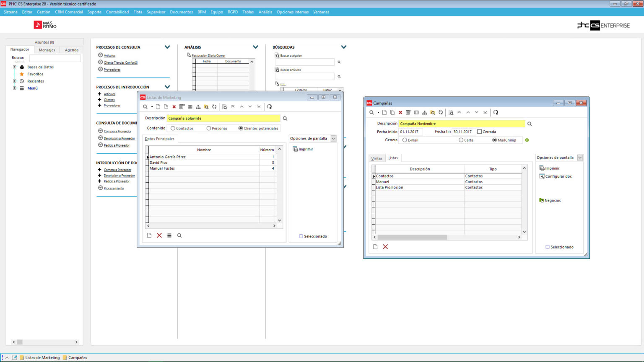Viewport: 644px width, 362px height.
Task: Click the new record icon in Listas de Marketing toolbar
Action: tap(158, 107)
